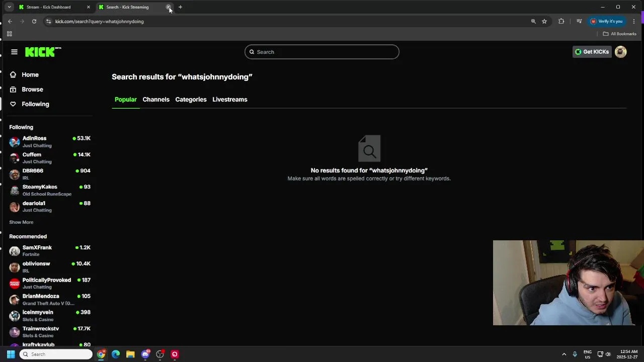This screenshot has height=362, width=644.
Task: Show hidden system tray icons
Action: pyautogui.click(x=564, y=354)
